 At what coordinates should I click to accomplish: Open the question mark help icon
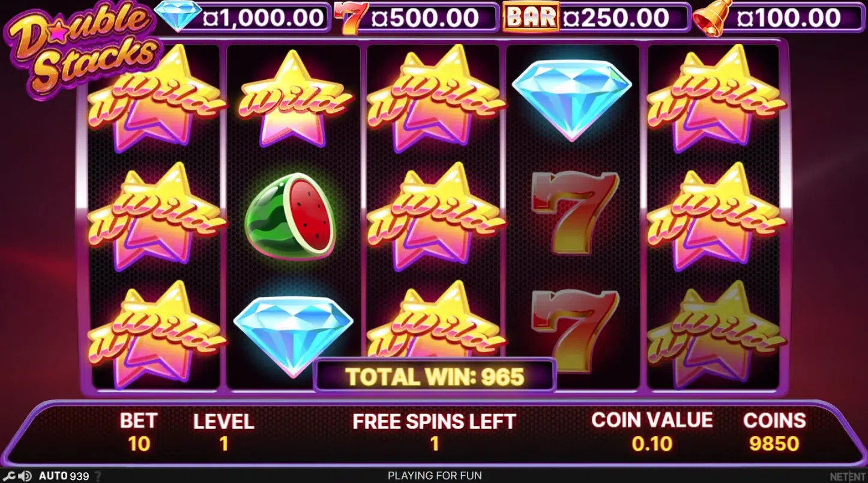tap(98, 476)
